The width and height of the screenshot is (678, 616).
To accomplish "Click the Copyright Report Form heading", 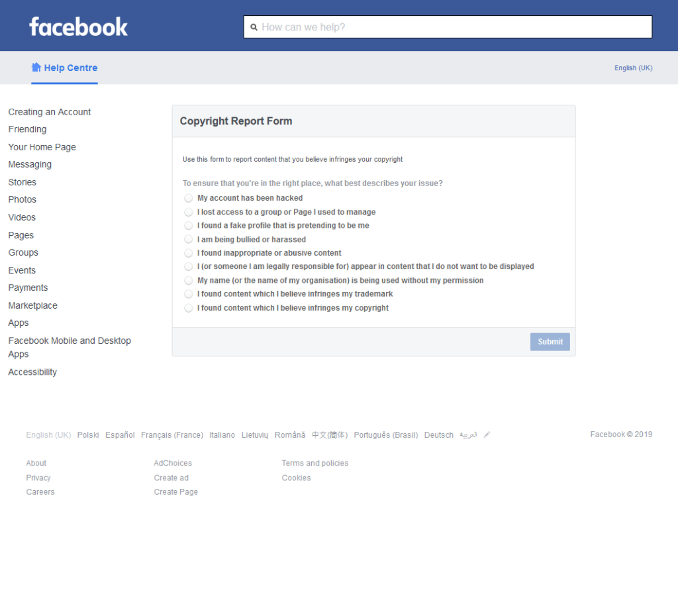I will coord(236,121).
